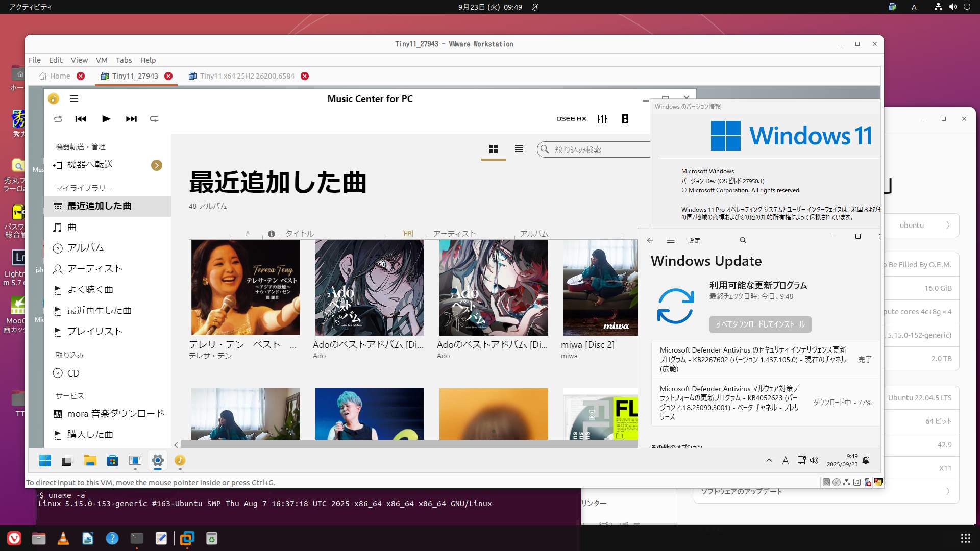Open the Teresa Teng album thumbnail
Viewport: 980px width, 551px height.
click(246, 287)
